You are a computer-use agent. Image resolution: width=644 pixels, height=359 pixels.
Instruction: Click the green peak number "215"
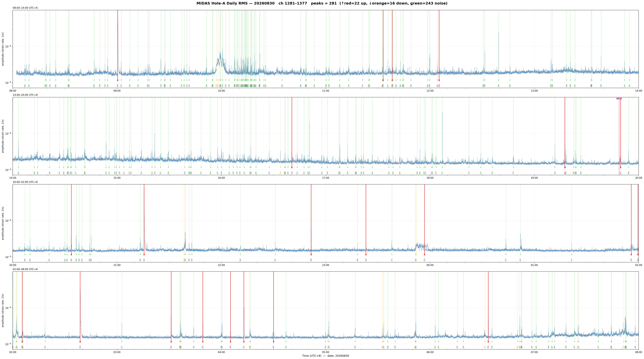[x=506, y=260]
